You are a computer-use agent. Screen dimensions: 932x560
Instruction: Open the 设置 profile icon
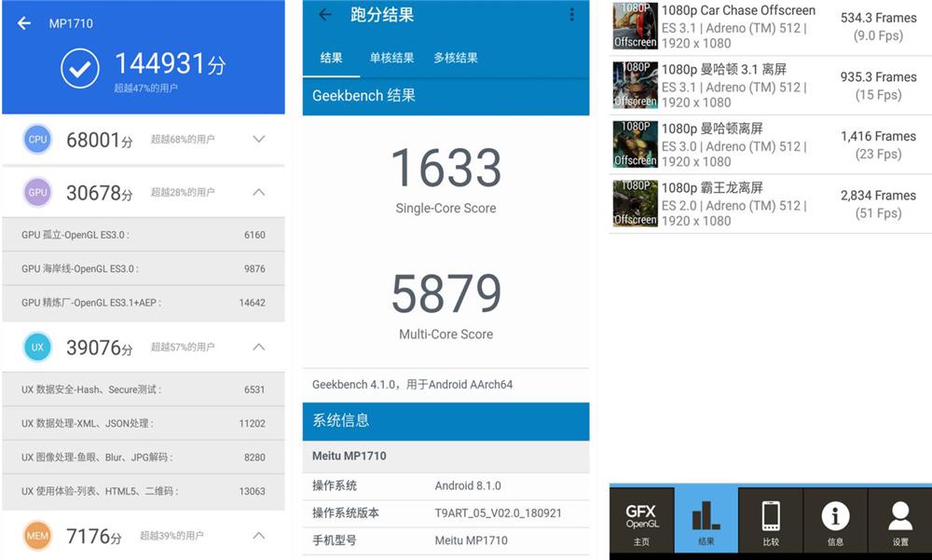click(x=899, y=521)
